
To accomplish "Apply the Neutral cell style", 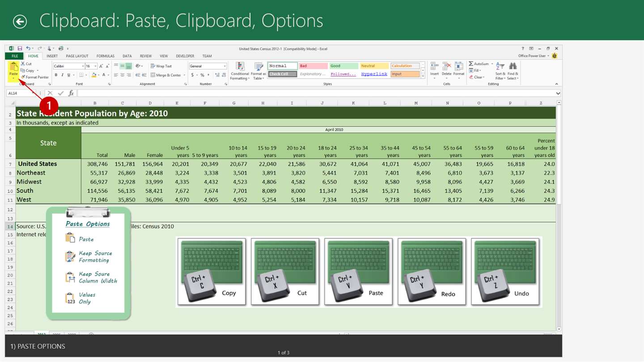I will click(374, 66).
